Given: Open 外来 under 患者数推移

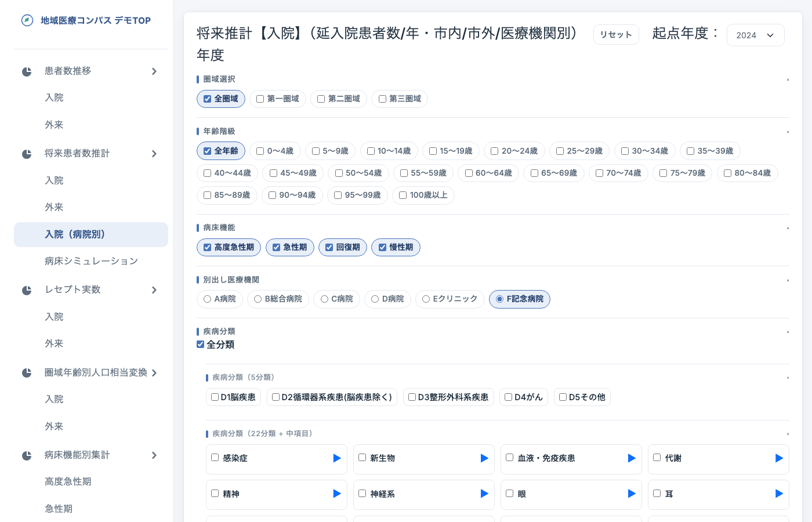Looking at the screenshot, I should click(55, 125).
